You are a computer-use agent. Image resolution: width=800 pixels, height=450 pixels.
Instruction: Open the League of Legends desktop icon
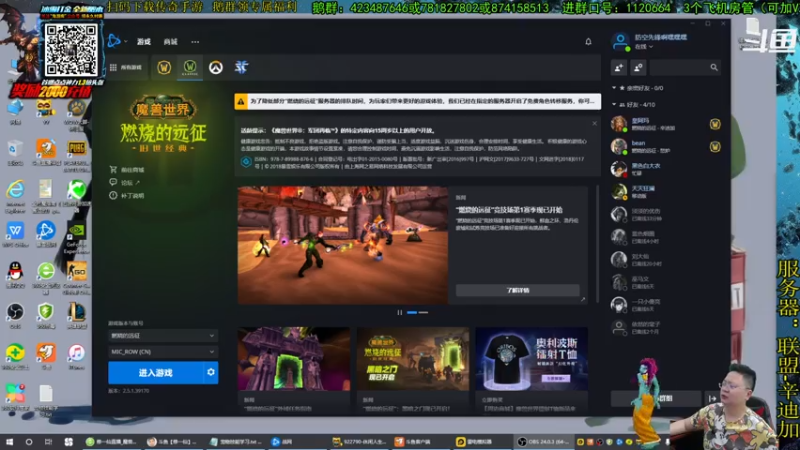point(77,315)
